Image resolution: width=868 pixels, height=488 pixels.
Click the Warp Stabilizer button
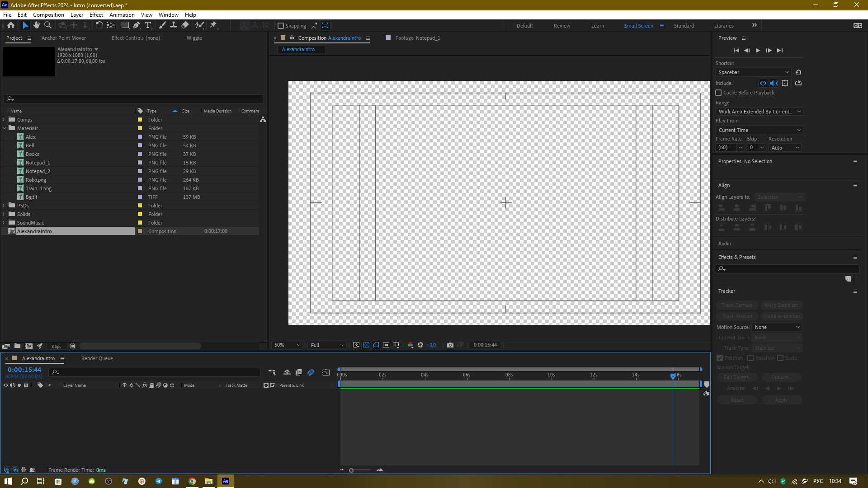[x=782, y=305]
